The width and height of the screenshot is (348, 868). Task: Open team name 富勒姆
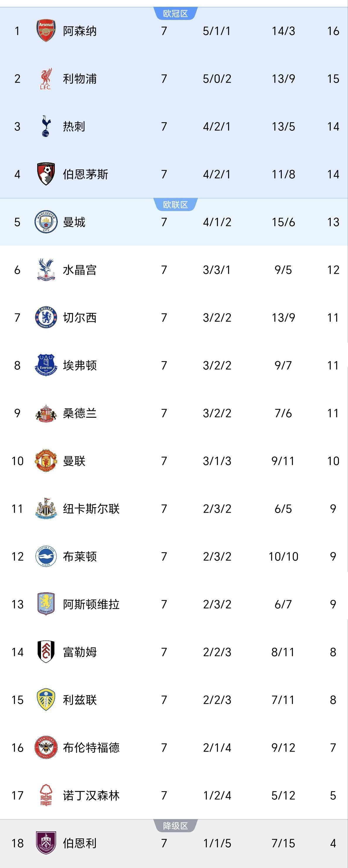point(80,652)
